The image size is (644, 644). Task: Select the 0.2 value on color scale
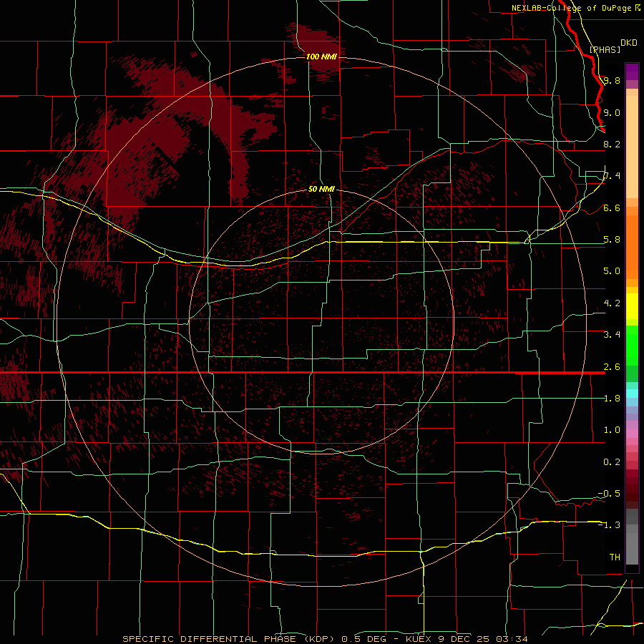(x=612, y=462)
